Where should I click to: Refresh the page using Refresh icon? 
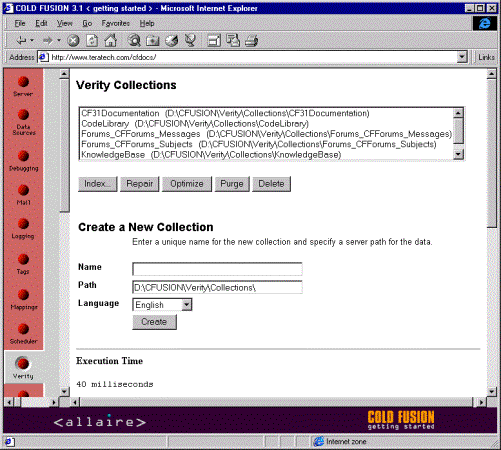click(92, 41)
